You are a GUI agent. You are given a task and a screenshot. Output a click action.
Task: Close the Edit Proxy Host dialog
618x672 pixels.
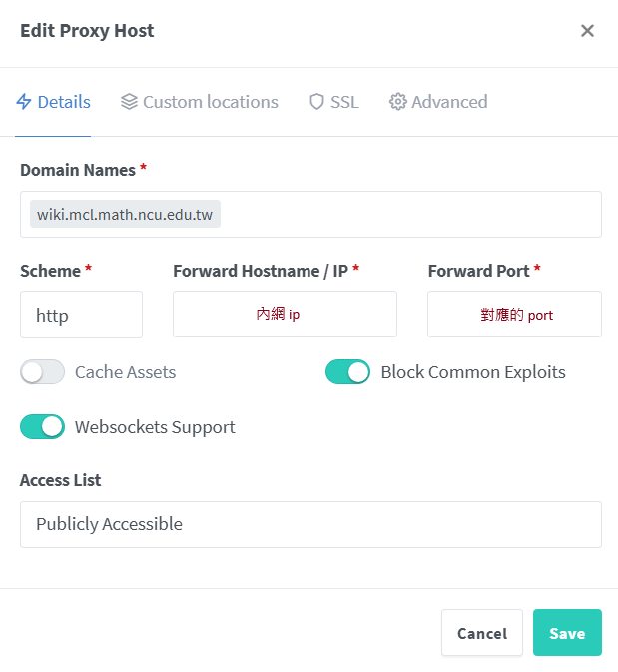(587, 31)
